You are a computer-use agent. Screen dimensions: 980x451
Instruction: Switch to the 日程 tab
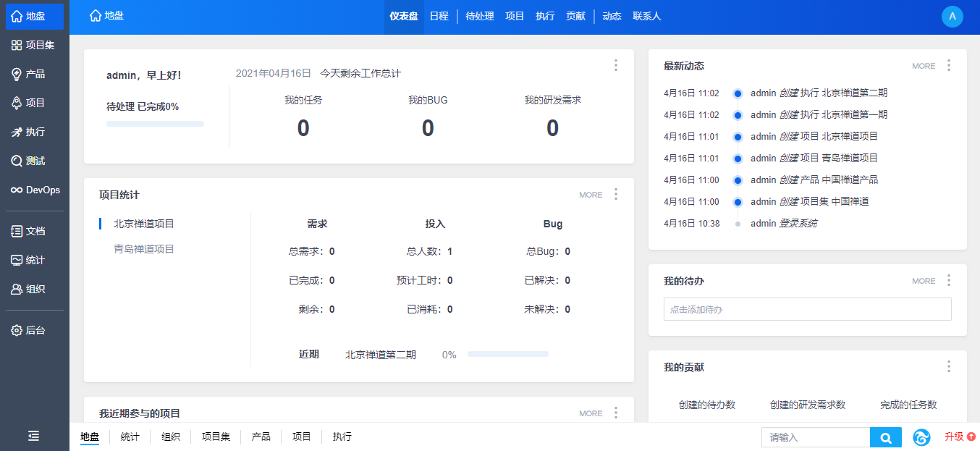pyautogui.click(x=439, y=16)
